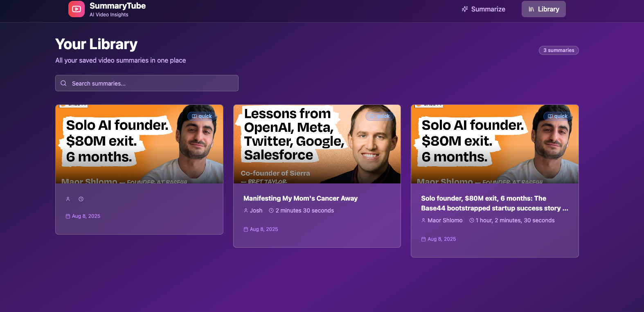Click the SummaryTube brand title
Image resolution: width=644 pixels, height=312 pixels.
(x=117, y=6)
